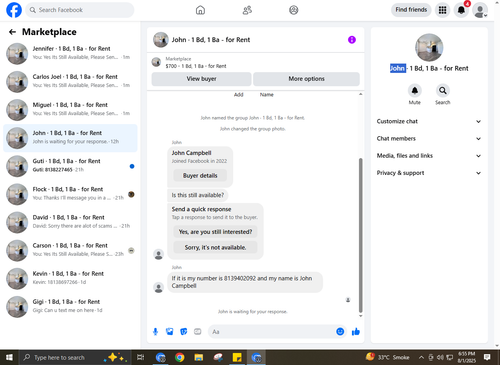Screen dimensions: 500x365
Task: Click the chat scrollbar down arrow
Action: [360, 316]
